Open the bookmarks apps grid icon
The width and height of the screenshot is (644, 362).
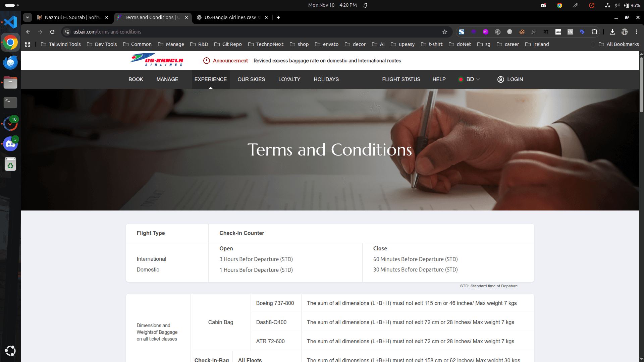pyautogui.click(x=28, y=44)
